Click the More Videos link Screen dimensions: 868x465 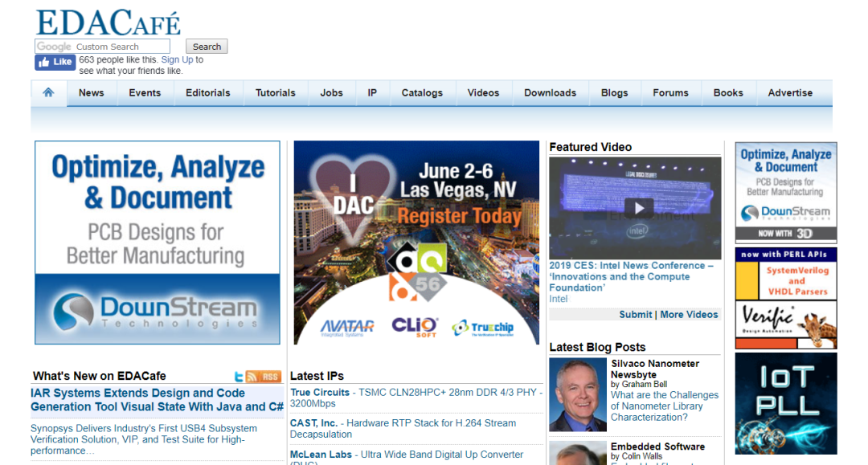pos(689,315)
